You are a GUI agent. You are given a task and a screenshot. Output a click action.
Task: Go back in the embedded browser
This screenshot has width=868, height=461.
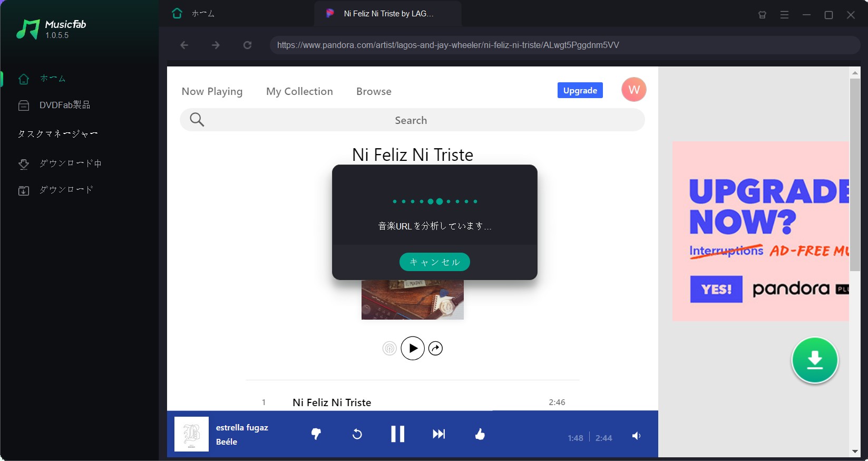[x=184, y=45]
